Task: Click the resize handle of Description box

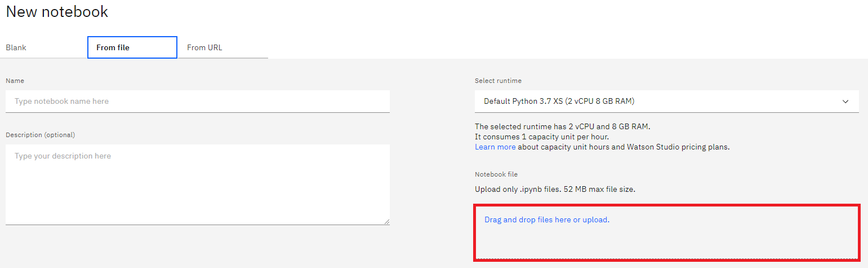Action: 386,222
